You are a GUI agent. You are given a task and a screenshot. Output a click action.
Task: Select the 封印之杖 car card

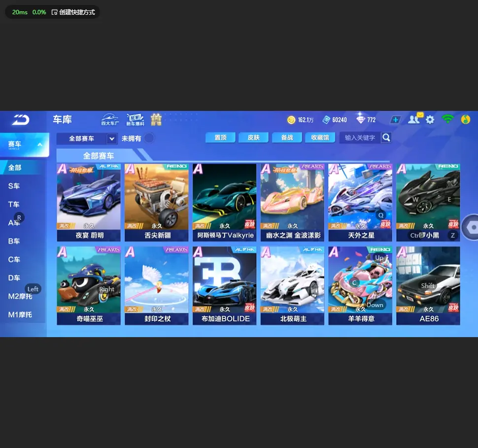pyautogui.click(x=157, y=286)
